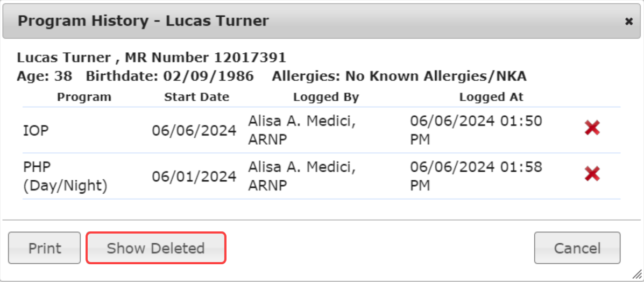The width and height of the screenshot is (644, 282).
Task: Select the IOP program name cell
Action: (x=36, y=130)
